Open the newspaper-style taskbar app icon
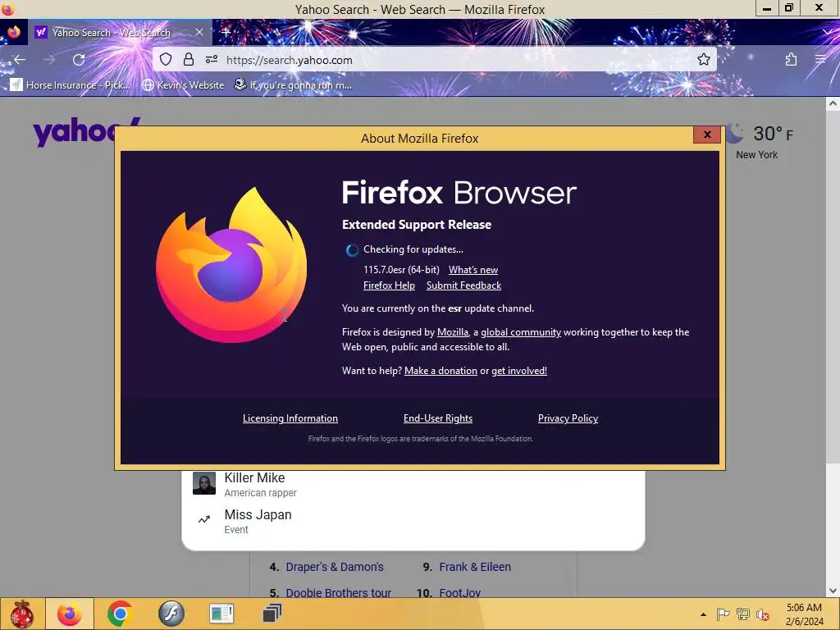The width and height of the screenshot is (840, 630). 221,614
